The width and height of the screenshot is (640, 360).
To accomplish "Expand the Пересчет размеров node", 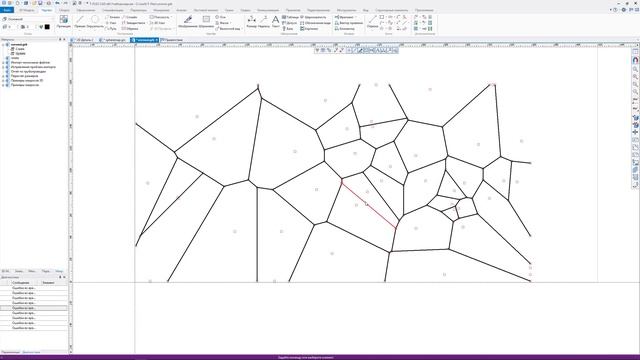I will tap(3, 76).
